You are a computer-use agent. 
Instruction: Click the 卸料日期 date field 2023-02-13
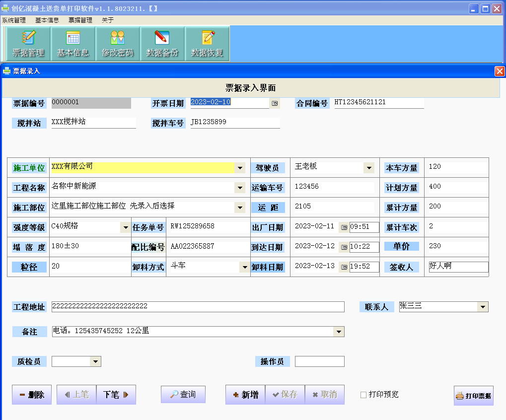[316, 267]
